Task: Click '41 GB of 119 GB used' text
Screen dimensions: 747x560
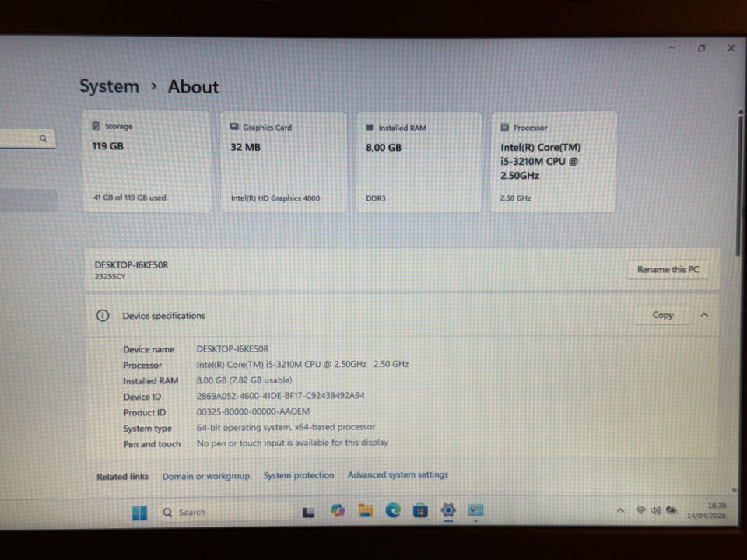Action: coord(130,197)
